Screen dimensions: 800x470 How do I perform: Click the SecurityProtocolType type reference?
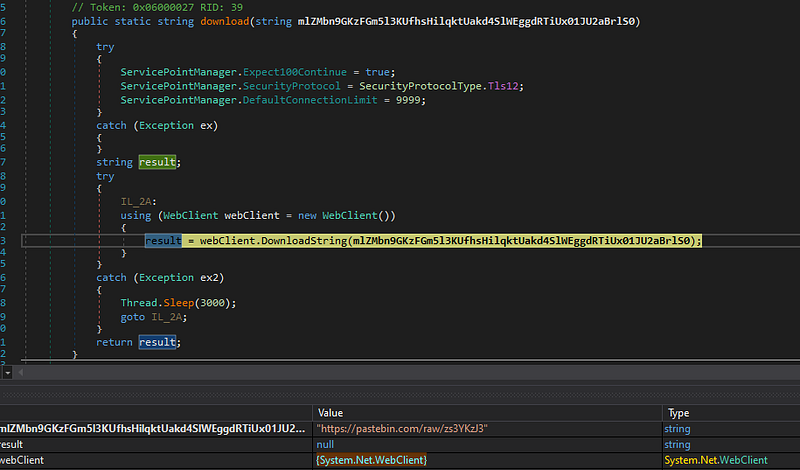[x=419, y=85]
